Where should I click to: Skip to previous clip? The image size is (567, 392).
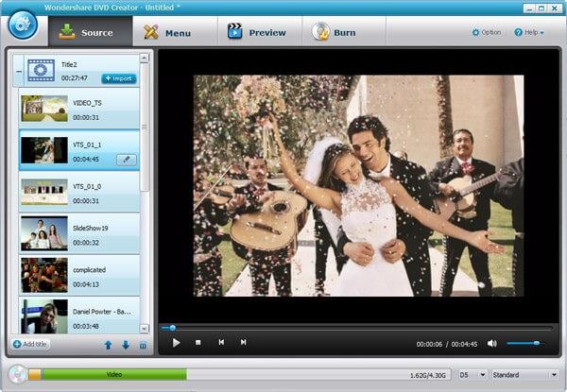pos(221,342)
